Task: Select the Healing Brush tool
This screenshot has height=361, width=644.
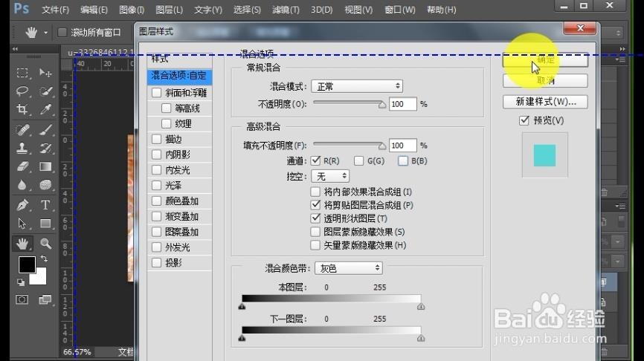Action: coord(22,130)
